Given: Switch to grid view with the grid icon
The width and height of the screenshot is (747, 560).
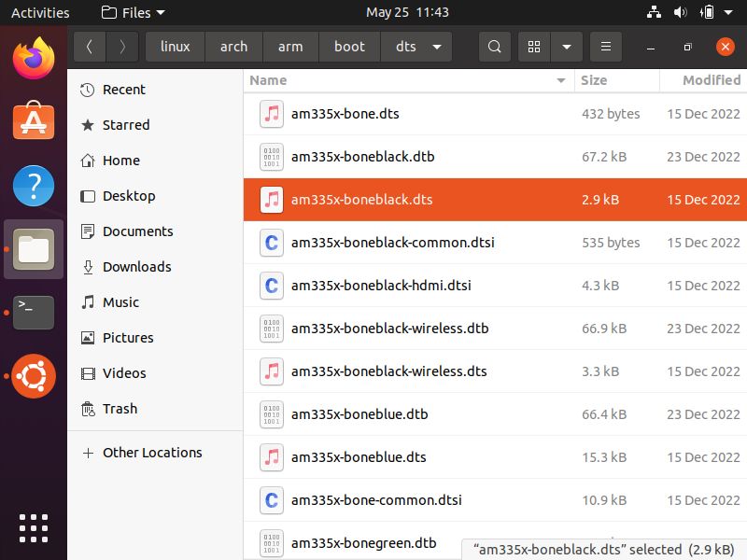Looking at the screenshot, I should point(534,47).
